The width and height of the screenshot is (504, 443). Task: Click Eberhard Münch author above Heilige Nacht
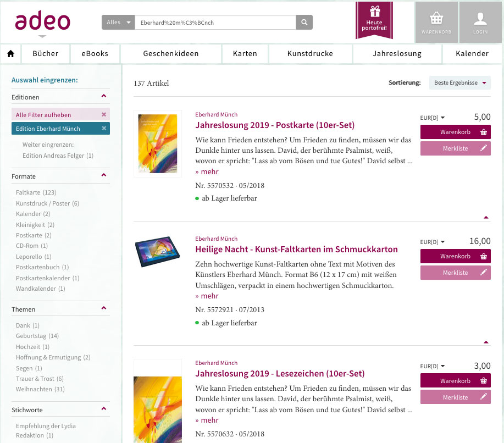217,239
